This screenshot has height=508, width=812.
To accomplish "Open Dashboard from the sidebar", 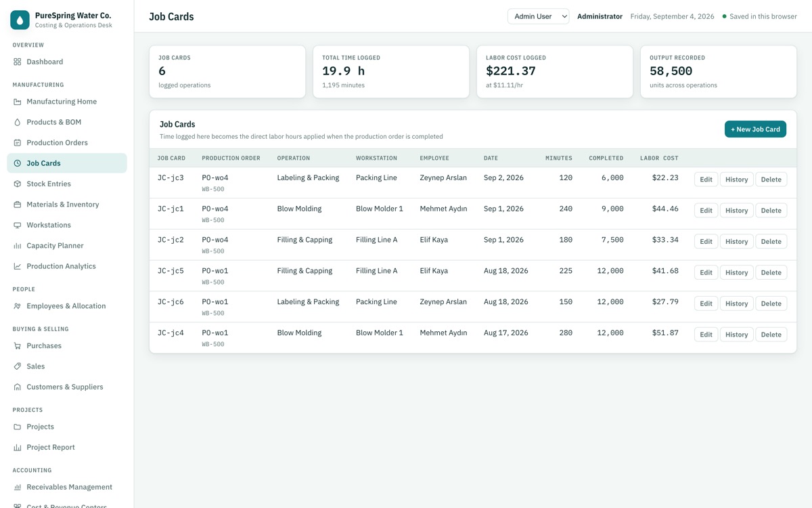I will (x=67, y=62).
